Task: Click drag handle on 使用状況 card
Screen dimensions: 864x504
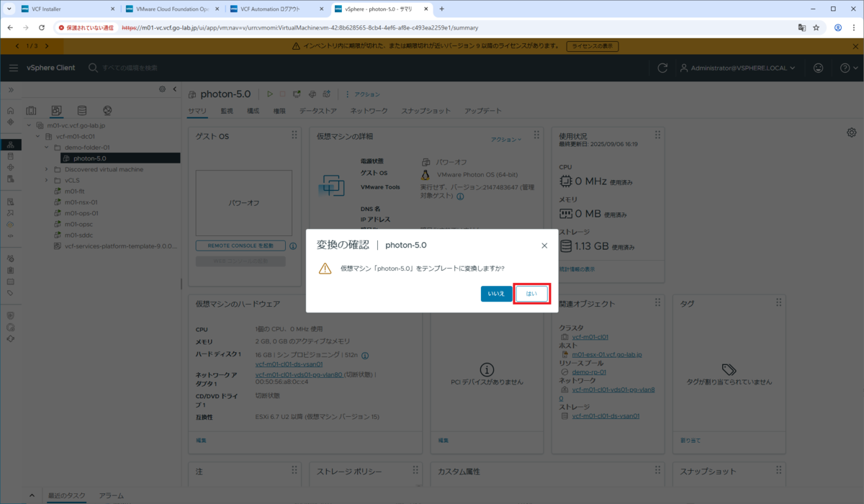Action: [657, 135]
